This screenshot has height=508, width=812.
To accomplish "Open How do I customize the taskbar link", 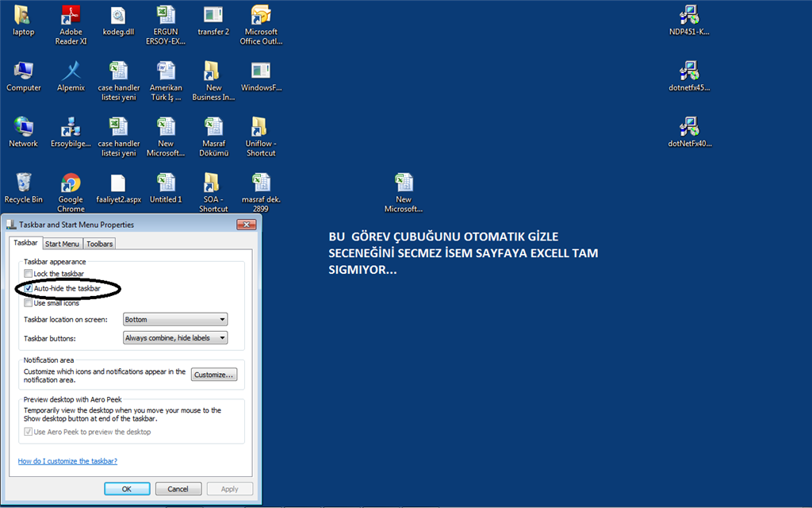I will coord(67,461).
